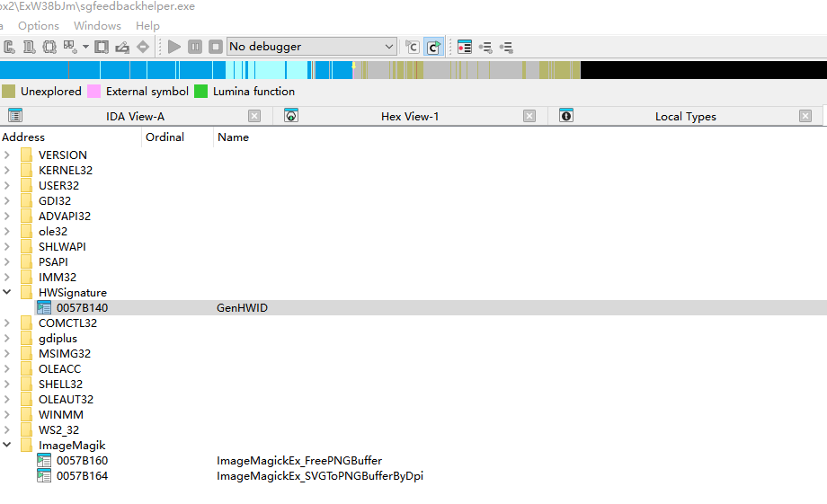Close the Local Types tab
The image size is (827, 504).
click(x=805, y=116)
